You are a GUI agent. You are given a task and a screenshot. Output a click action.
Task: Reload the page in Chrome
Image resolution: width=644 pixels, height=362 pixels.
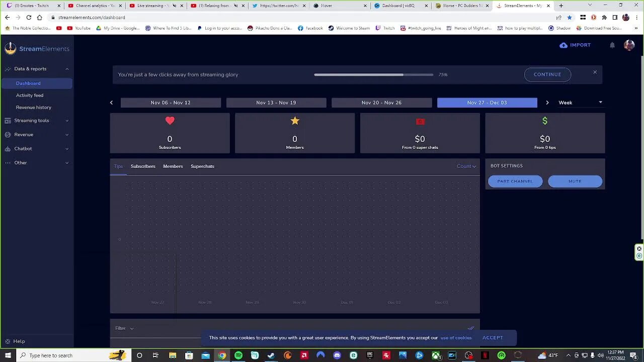pos(29,17)
